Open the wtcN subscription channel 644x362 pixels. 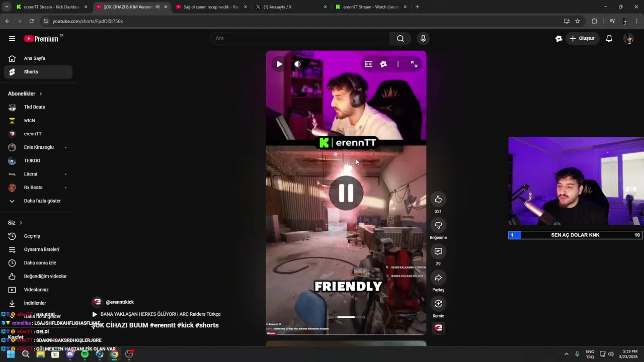38,121
